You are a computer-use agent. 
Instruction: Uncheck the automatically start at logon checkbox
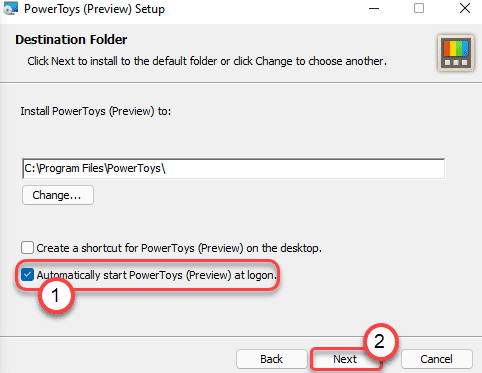point(27,275)
